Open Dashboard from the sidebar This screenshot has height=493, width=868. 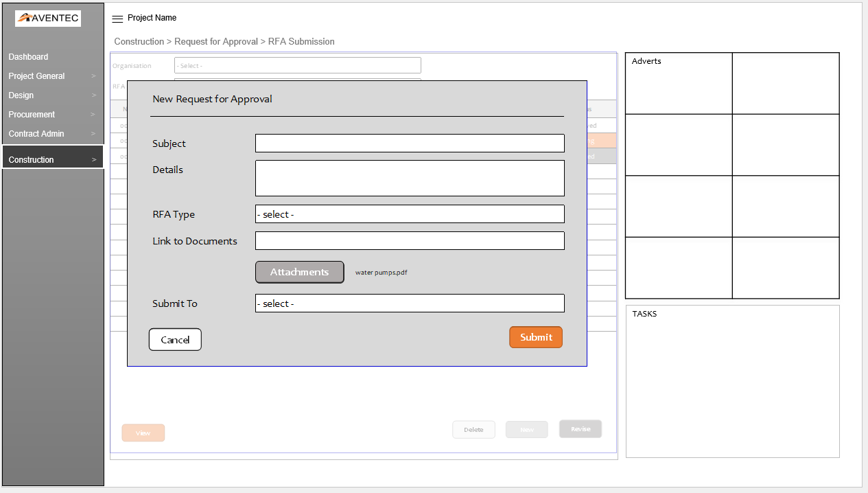click(x=28, y=57)
